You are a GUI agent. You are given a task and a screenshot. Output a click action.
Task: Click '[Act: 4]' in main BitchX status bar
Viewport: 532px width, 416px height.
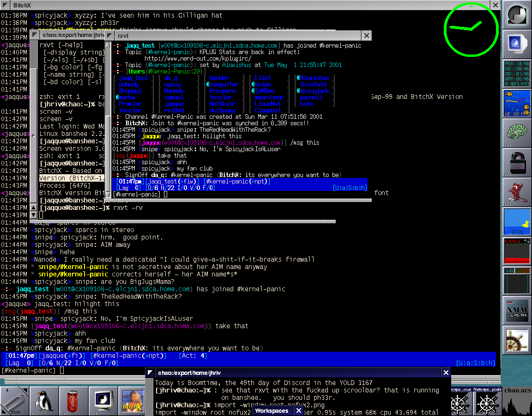click(193, 355)
